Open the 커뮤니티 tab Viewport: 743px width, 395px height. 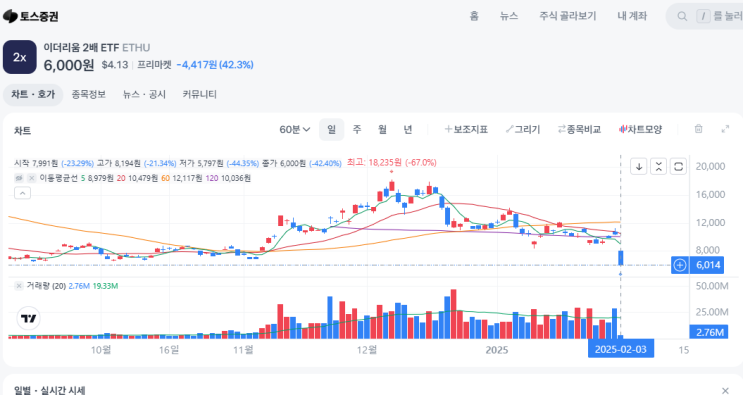point(199,95)
